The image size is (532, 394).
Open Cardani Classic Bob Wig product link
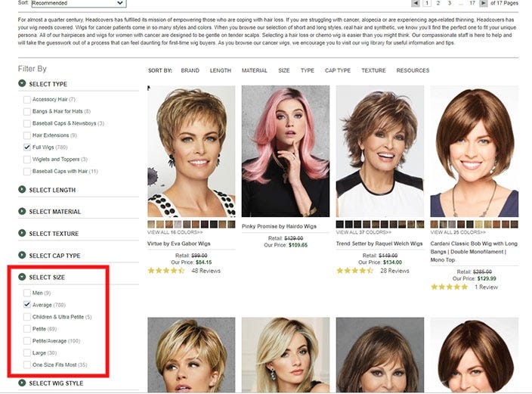click(x=474, y=252)
